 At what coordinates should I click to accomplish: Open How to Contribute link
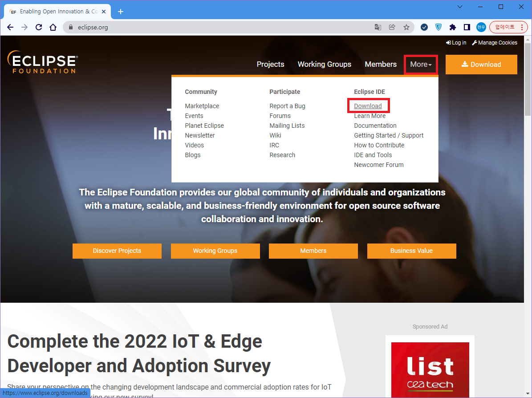coord(379,145)
